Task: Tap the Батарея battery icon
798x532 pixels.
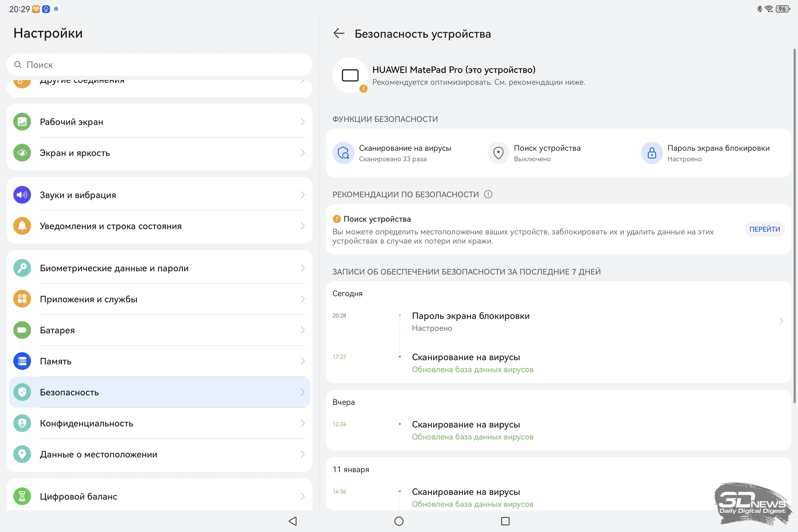Action: tap(22, 330)
